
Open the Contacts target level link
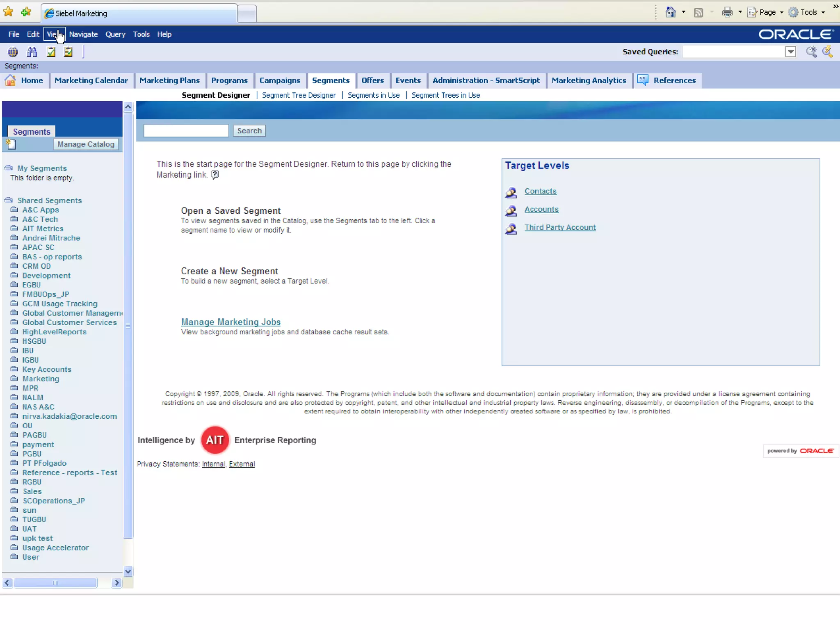(540, 191)
